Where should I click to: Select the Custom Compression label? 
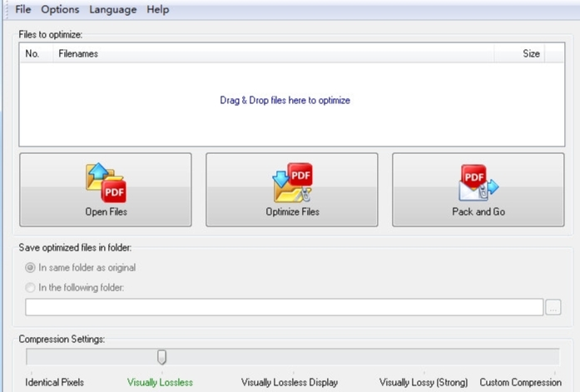[x=520, y=382]
